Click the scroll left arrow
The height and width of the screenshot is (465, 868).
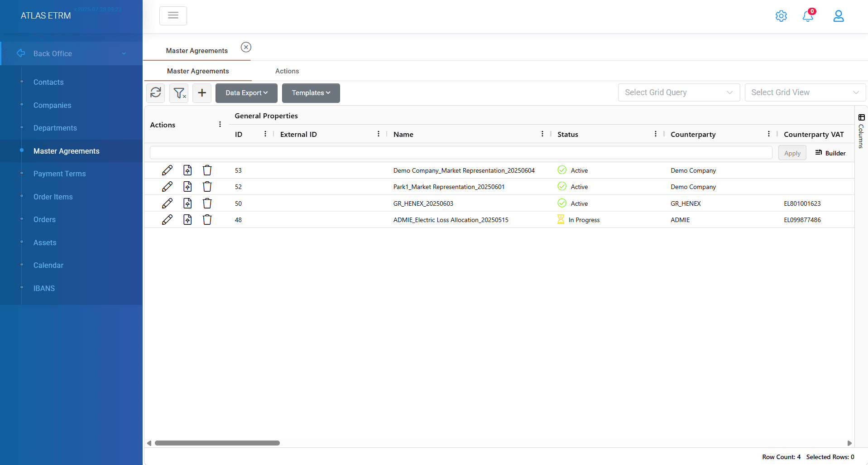[x=149, y=443]
